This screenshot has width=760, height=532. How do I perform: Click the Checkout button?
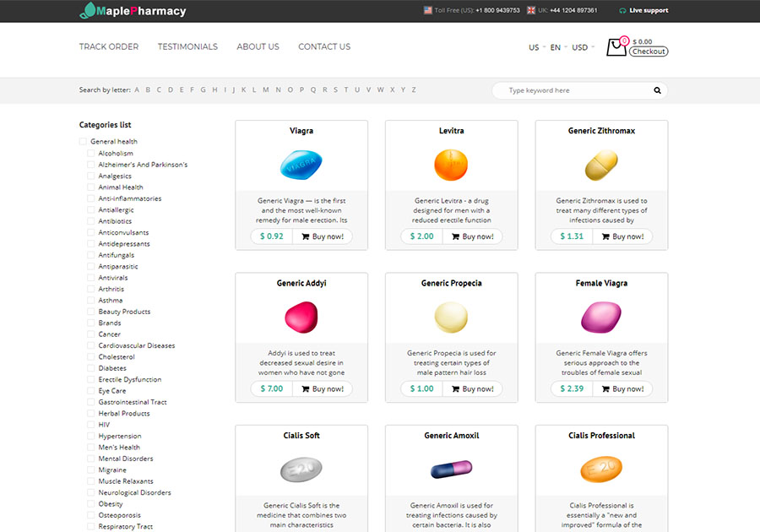[649, 52]
